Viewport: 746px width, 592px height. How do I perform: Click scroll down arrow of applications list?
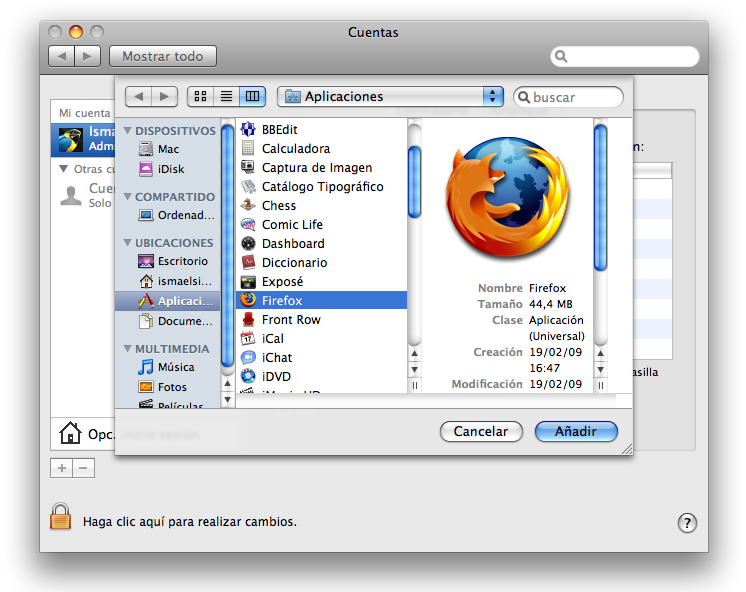point(414,369)
